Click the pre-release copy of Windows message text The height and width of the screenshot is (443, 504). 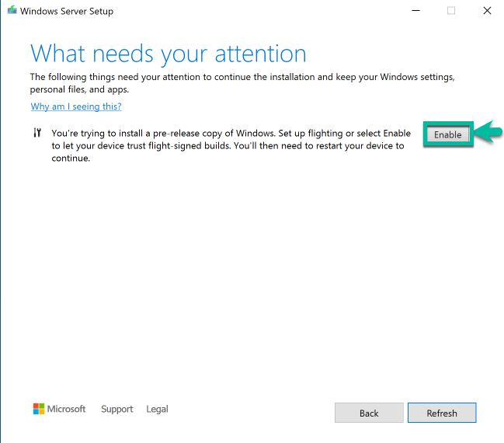[x=231, y=146]
